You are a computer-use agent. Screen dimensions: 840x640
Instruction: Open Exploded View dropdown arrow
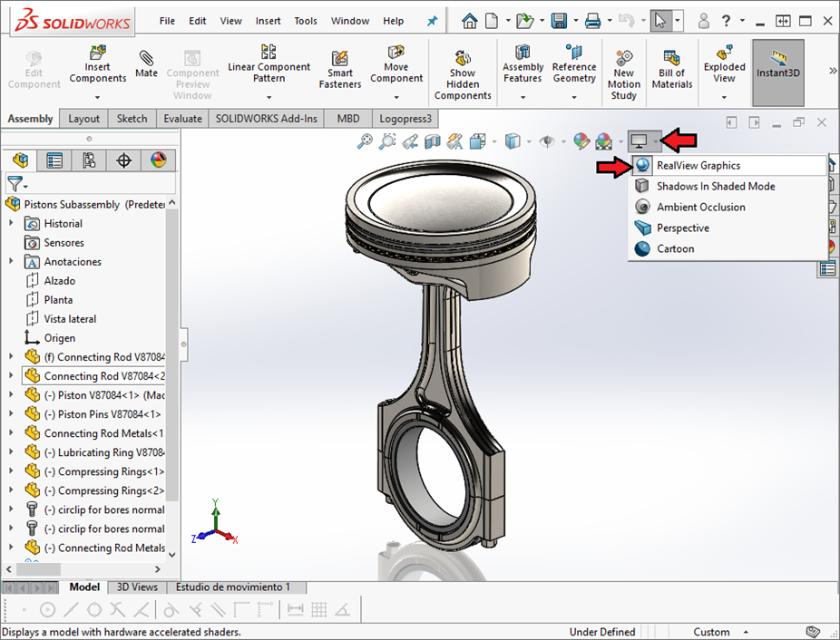coord(724,98)
